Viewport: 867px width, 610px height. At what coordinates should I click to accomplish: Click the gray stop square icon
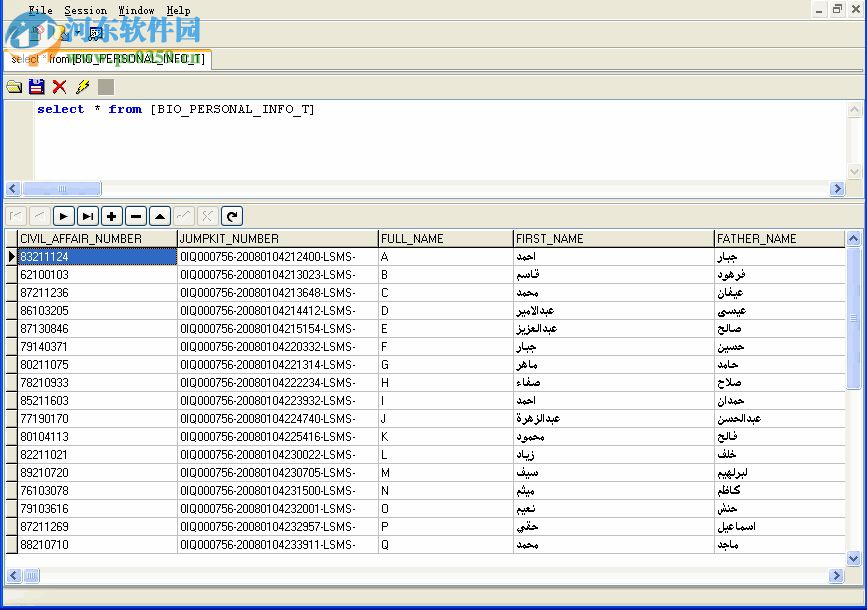pos(106,87)
